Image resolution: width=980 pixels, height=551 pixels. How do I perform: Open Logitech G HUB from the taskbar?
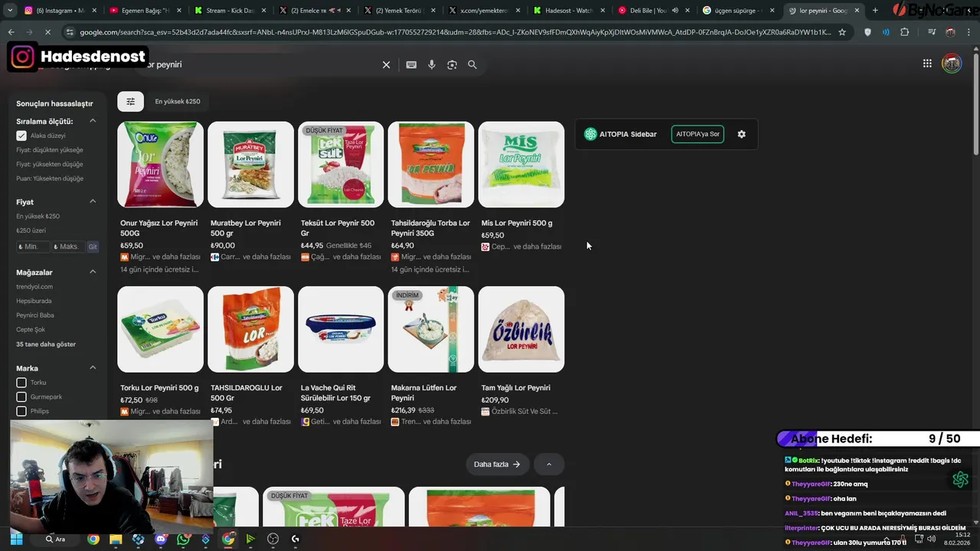[x=296, y=539]
